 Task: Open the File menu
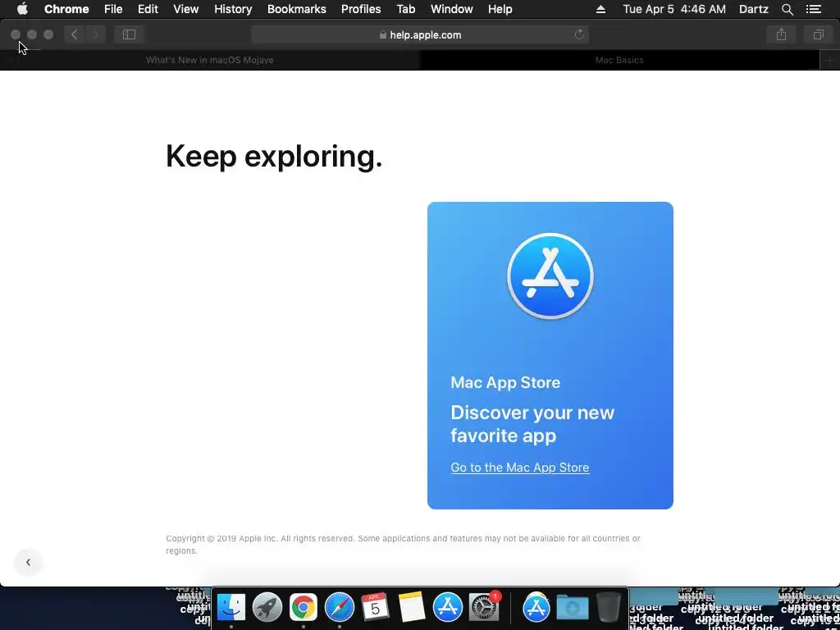[113, 9]
